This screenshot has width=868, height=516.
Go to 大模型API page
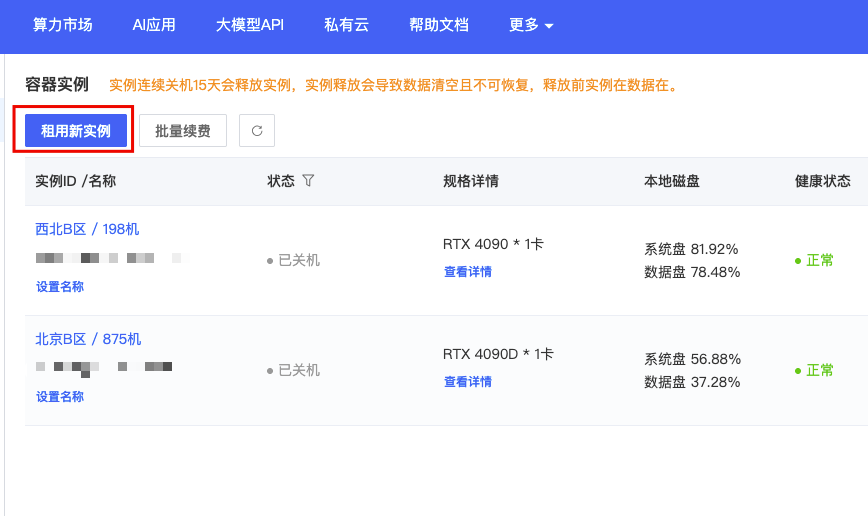[250, 25]
